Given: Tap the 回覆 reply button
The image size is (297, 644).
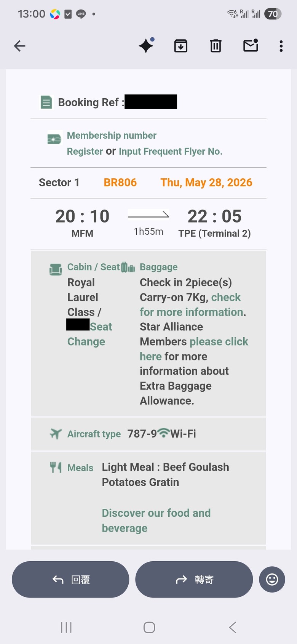Looking at the screenshot, I should [70, 580].
